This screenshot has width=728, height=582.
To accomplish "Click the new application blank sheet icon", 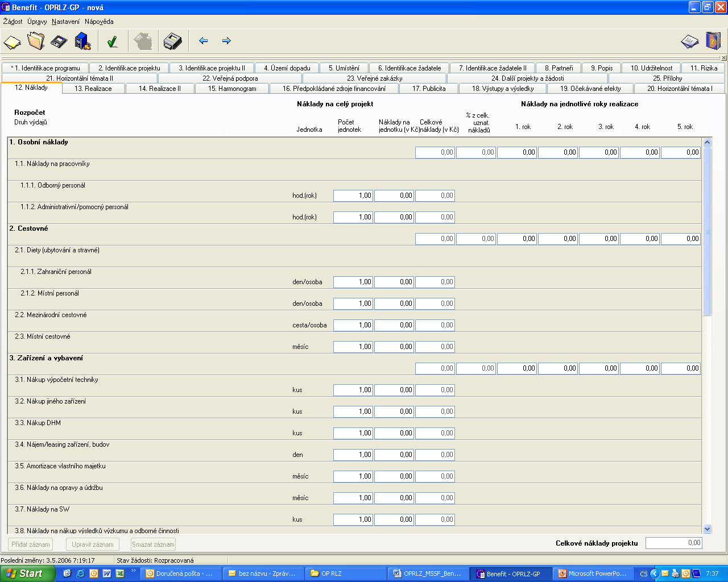I will [13, 41].
